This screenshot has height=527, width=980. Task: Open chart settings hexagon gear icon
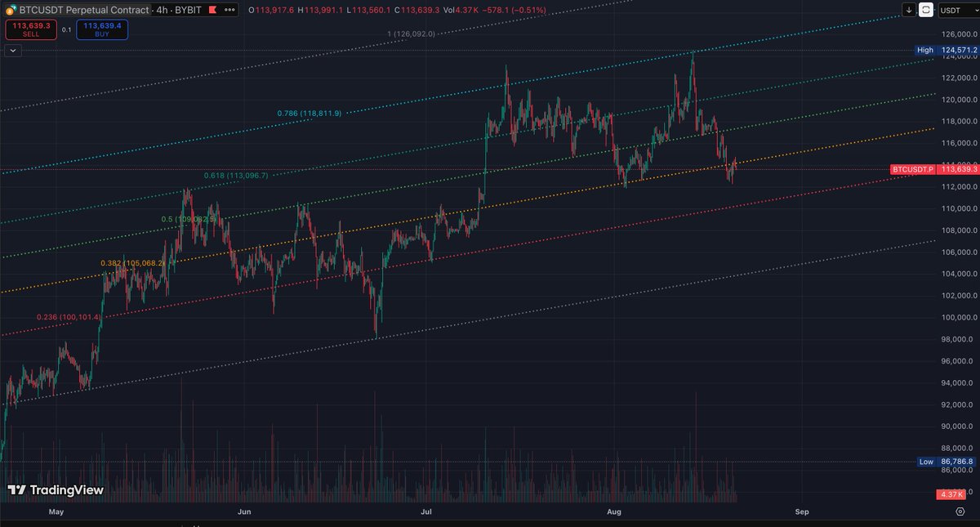[960, 511]
